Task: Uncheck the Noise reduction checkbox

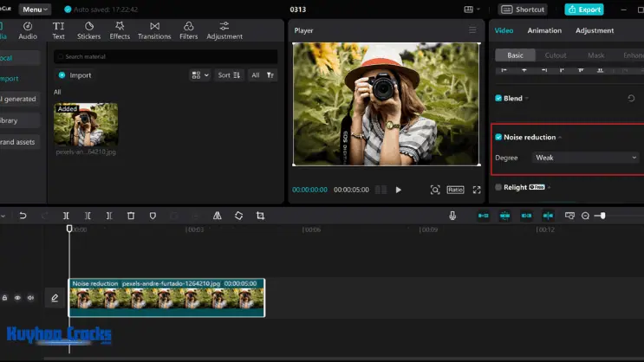Action: click(x=498, y=137)
